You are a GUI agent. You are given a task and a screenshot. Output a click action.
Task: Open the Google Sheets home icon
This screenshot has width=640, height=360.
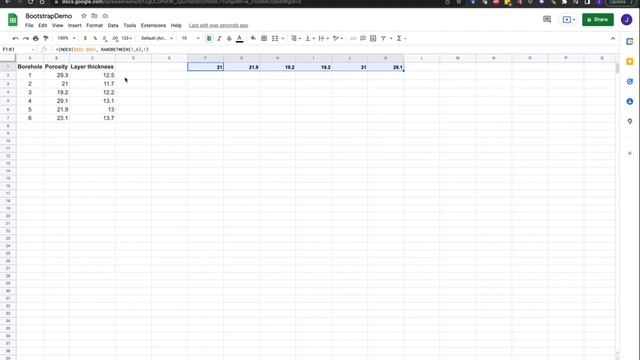13,20
